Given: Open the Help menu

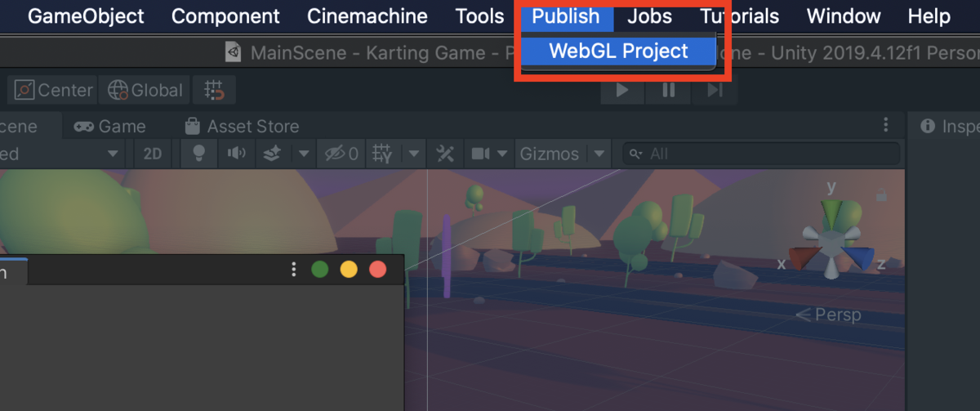Looking at the screenshot, I should coord(929,16).
